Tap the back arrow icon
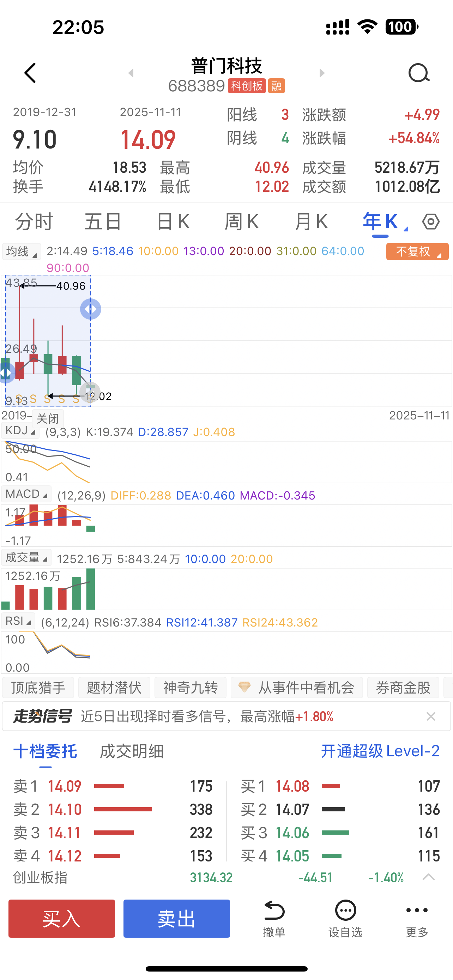The height and width of the screenshot is (980, 453). pyautogui.click(x=30, y=73)
